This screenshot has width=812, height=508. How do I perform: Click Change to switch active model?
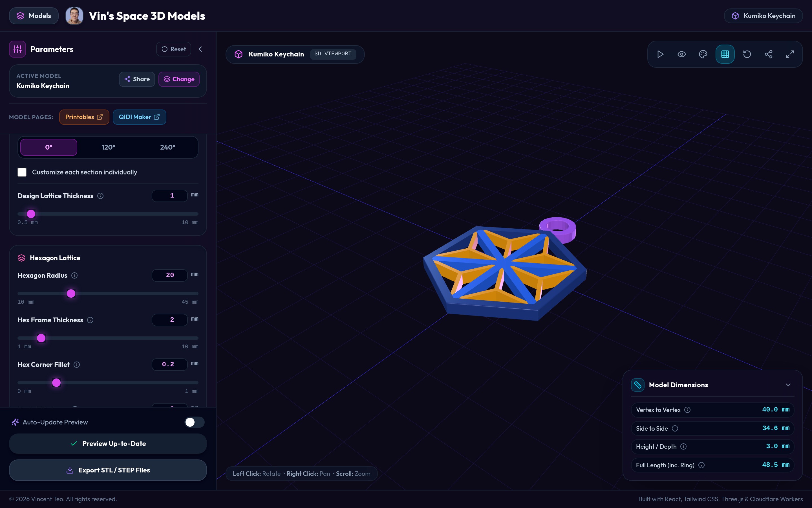[179, 79]
